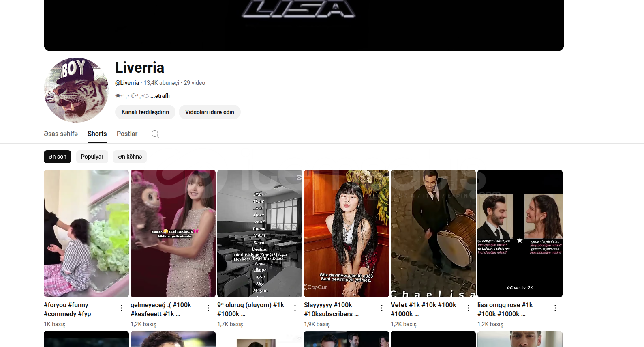Viewport: 644px width, 347px height.
Task: Click the '1,9K baxış' view count
Action: tap(317, 324)
